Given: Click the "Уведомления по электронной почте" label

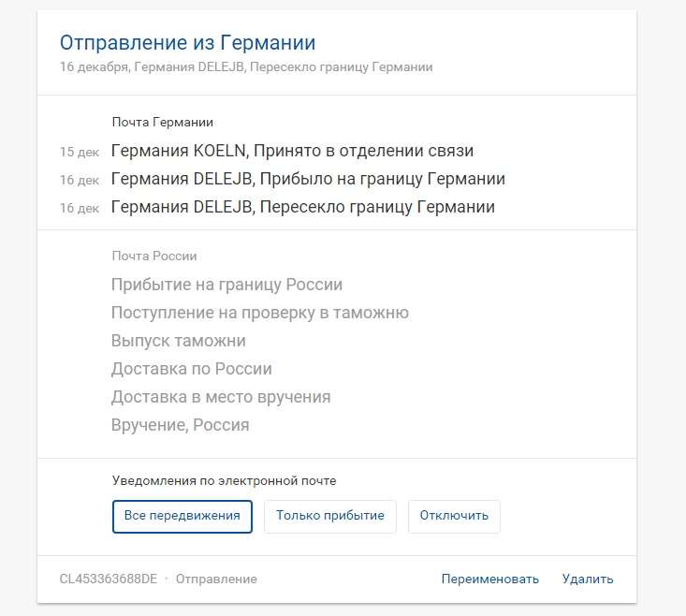Looking at the screenshot, I should (224, 480).
